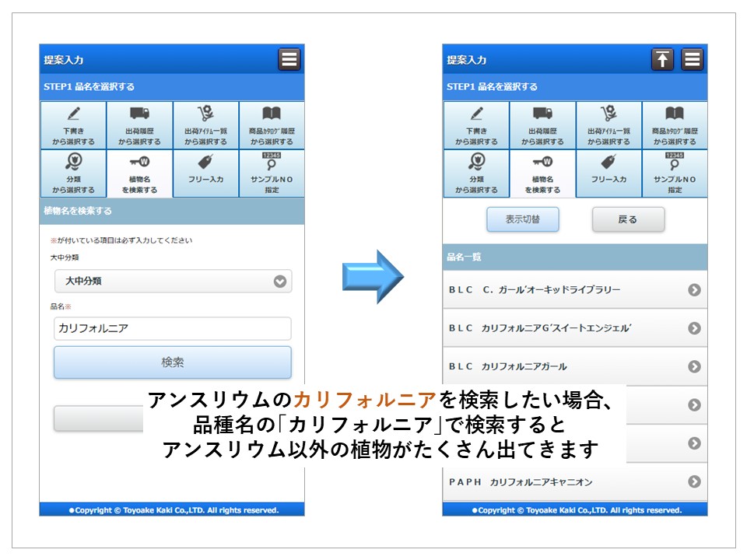Expand the 大中分類 dropdown
Image resolution: width=747 pixels, height=560 pixels.
pos(173,282)
